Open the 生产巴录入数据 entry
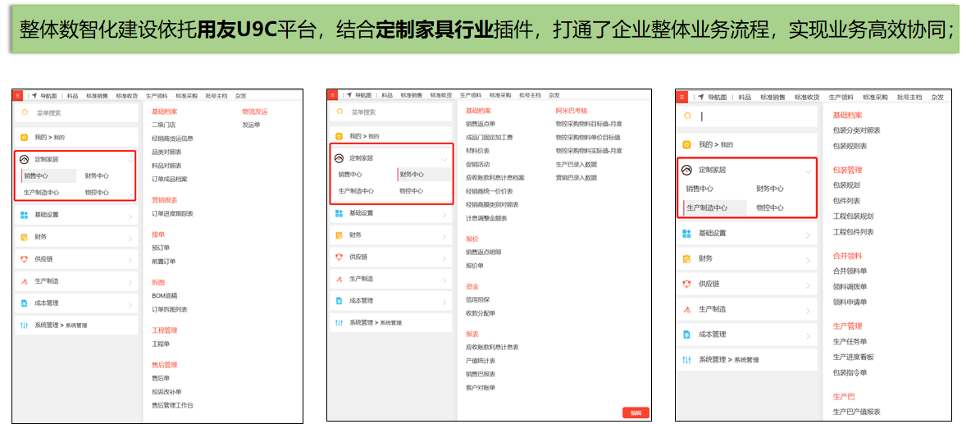This screenshot has height=424, width=980. pyautogui.click(x=577, y=165)
